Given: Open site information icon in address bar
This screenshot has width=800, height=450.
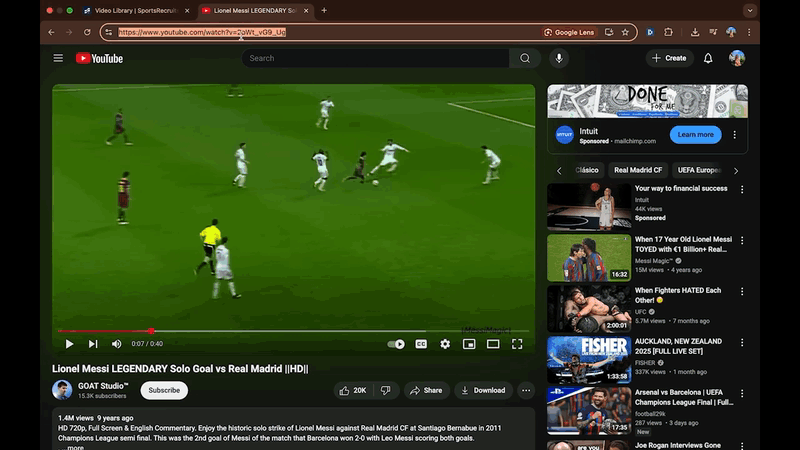Looking at the screenshot, I should (109, 32).
